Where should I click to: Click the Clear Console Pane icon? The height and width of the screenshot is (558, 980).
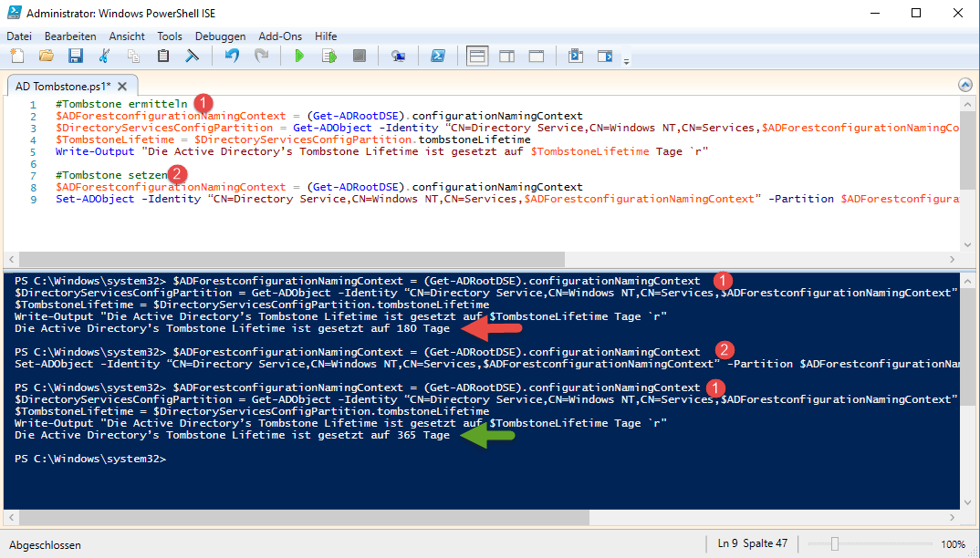point(193,57)
